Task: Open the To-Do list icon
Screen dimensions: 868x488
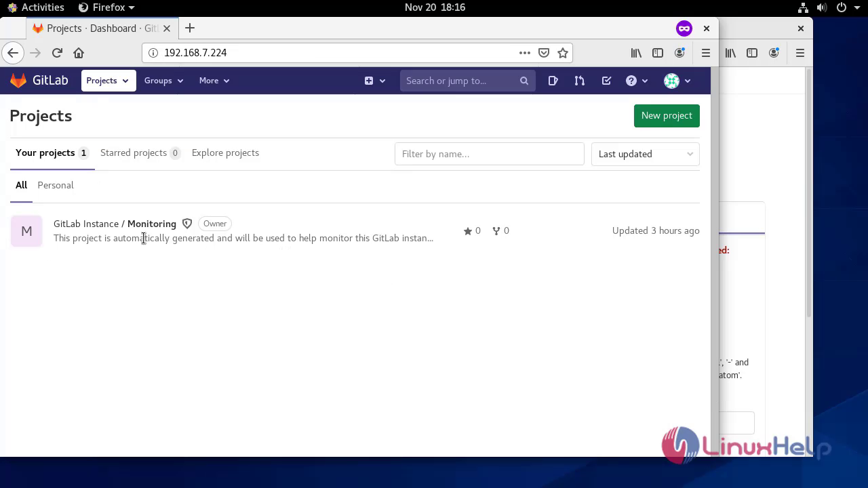Action: click(x=606, y=81)
